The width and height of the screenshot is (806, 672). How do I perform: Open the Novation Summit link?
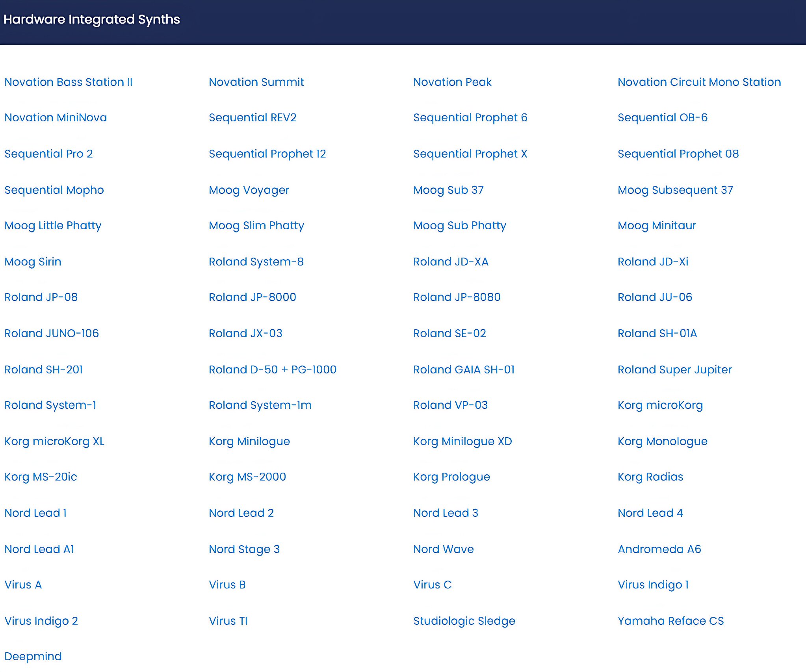(x=256, y=82)
